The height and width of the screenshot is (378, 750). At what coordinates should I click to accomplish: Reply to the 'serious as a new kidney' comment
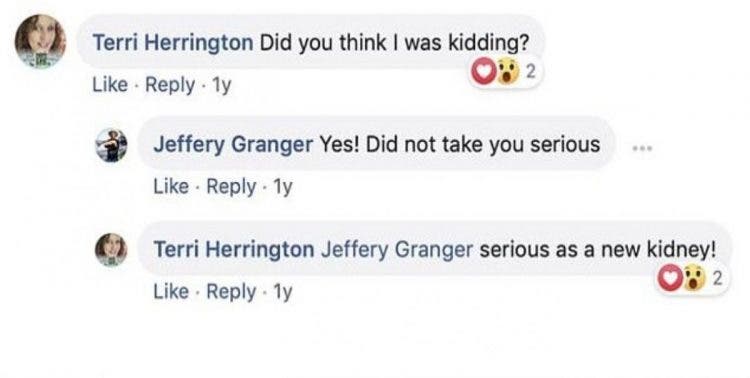(231, 291)
